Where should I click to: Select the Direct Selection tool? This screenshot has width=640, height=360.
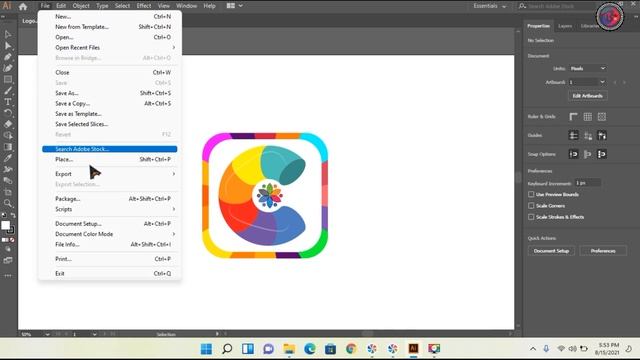tap(8, 46)
